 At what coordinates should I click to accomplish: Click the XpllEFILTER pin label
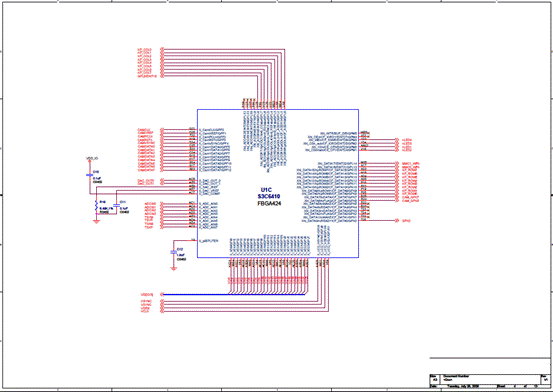(x=208, y=241)
